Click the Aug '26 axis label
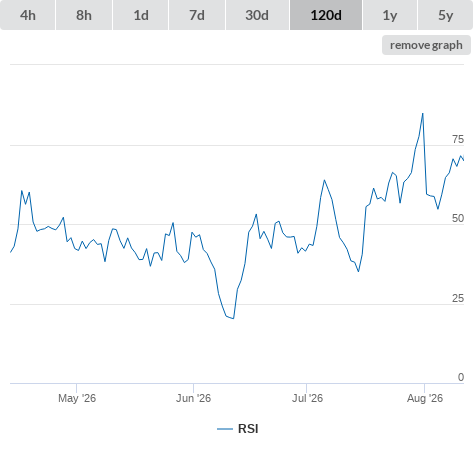474x455 pixels. tap(425, 398)
